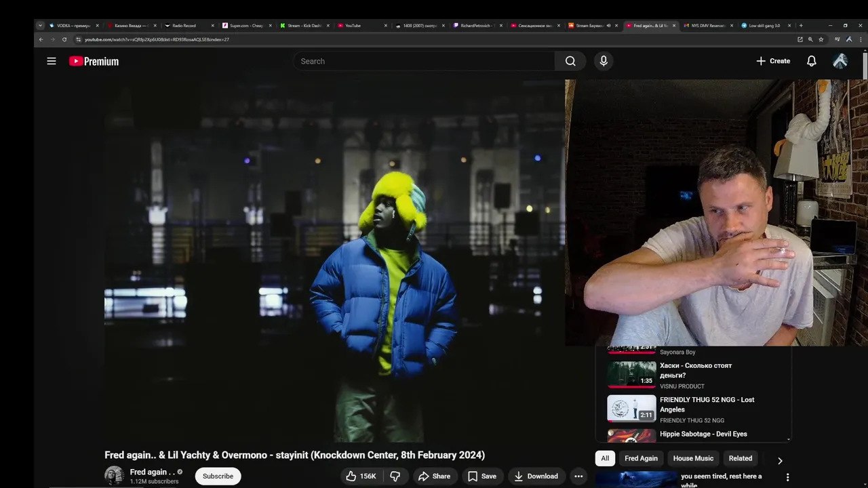The width and height of the screenshot is (868, 488).
Task: Click the video title text
Action: (294, 455)
